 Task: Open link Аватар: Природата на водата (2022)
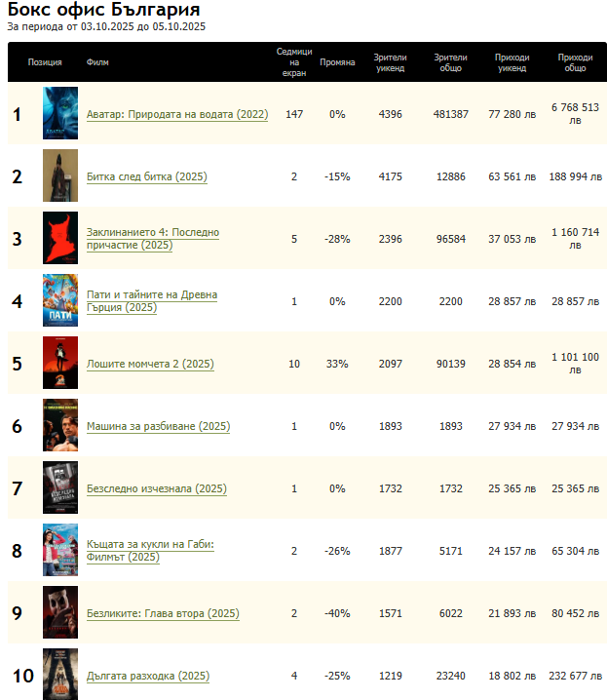[176, 115]
